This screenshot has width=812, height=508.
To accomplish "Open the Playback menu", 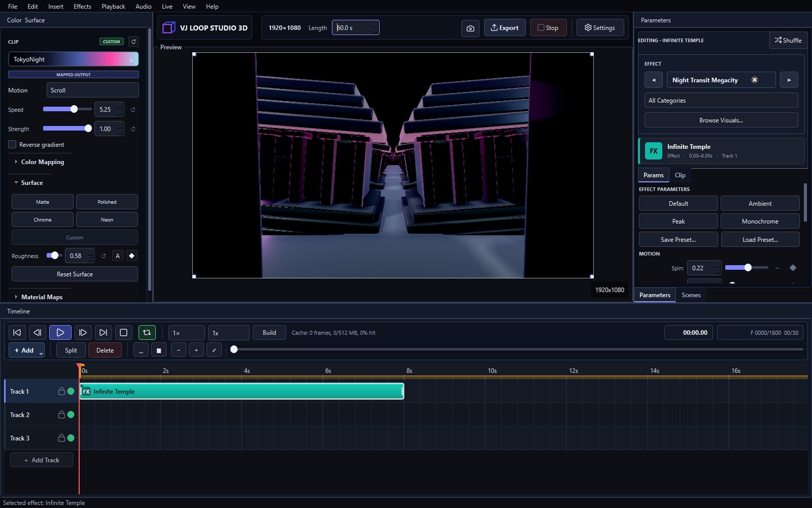I will [113, 6].
